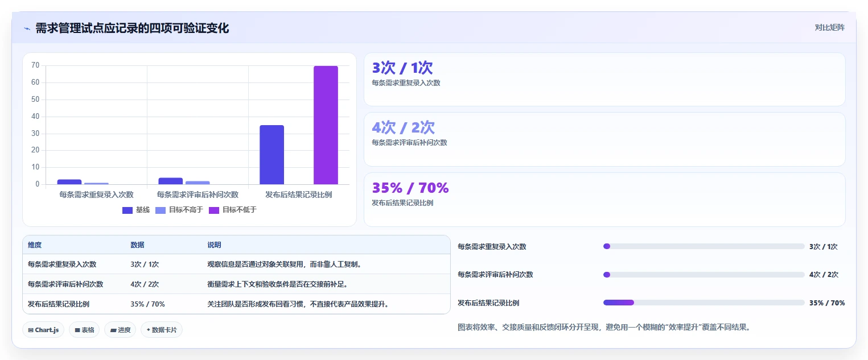Click the 4次 / 2次 stat card value
This screenshot has width=868, height=360.
pyautogui.click(x=403, y=127)
